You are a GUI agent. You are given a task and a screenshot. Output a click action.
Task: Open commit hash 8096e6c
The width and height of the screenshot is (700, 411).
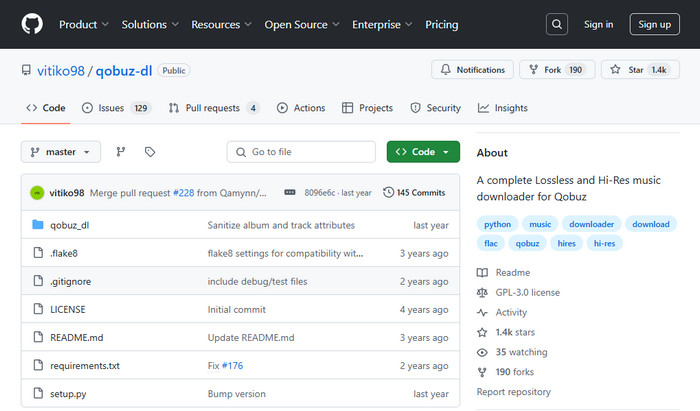(320, 193)
